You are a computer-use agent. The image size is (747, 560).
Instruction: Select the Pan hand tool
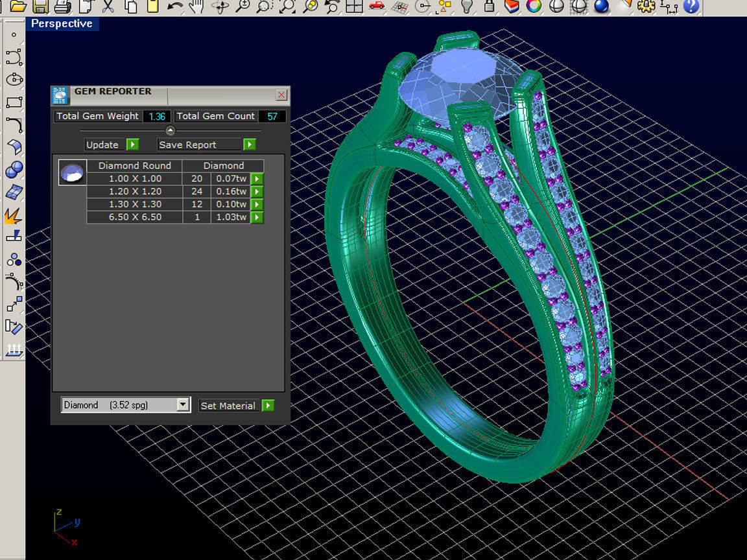point(196,6)
